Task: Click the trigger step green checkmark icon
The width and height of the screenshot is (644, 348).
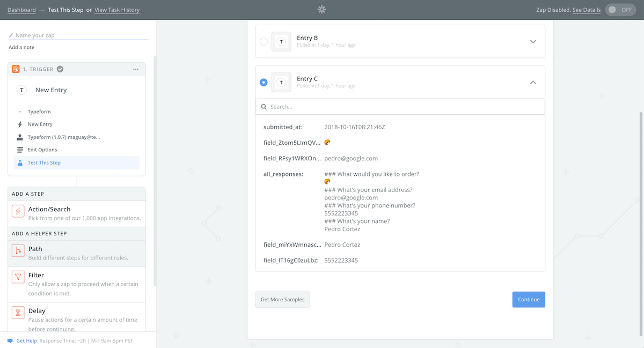Action: coord(60,69)
